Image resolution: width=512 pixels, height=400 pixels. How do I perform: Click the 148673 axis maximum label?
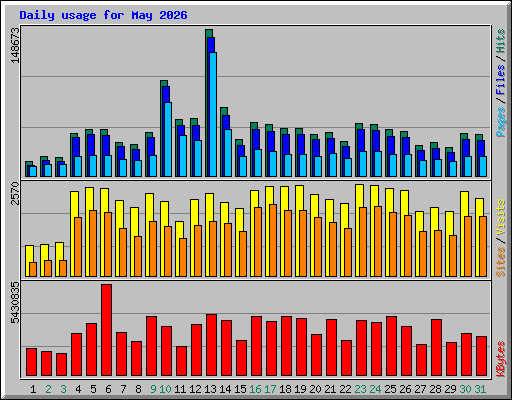click(15, 45)
